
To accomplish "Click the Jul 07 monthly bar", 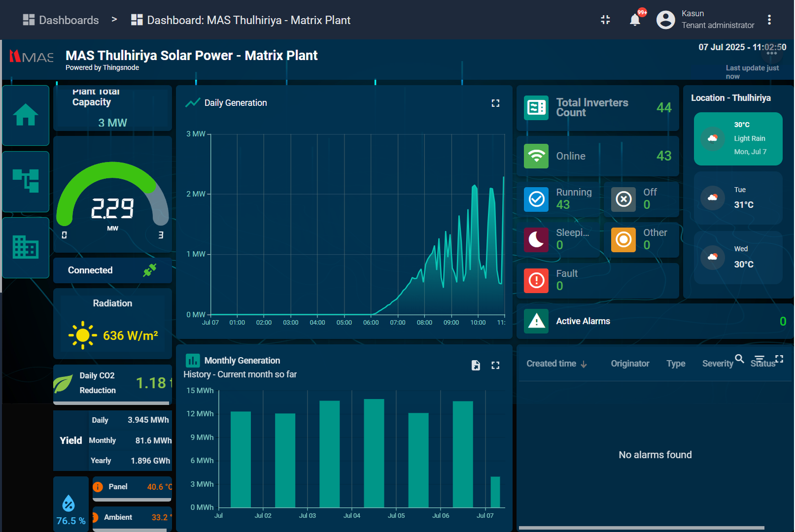I will tap(495, 492).
